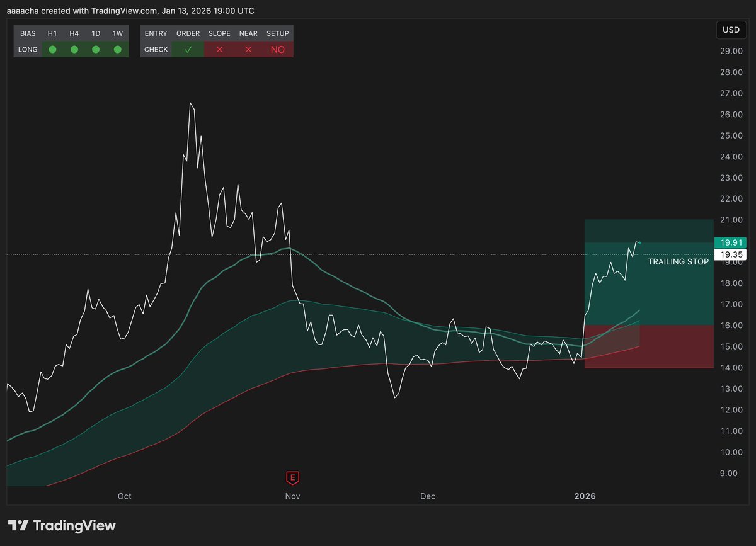
Task: Click the H4 column header
Action: (74, 33)
